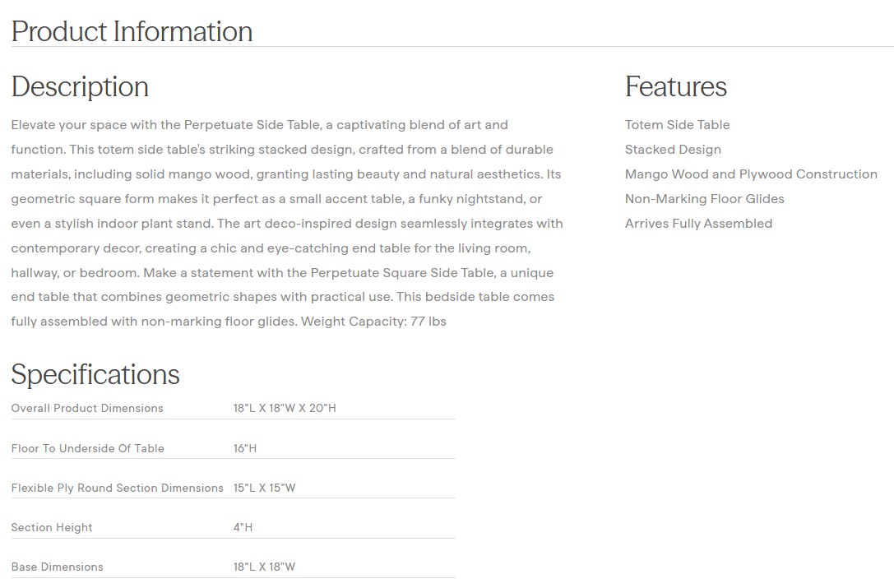Click the Product Information heading
This screenshot has height=588, width=894.
tap(132, 31)
